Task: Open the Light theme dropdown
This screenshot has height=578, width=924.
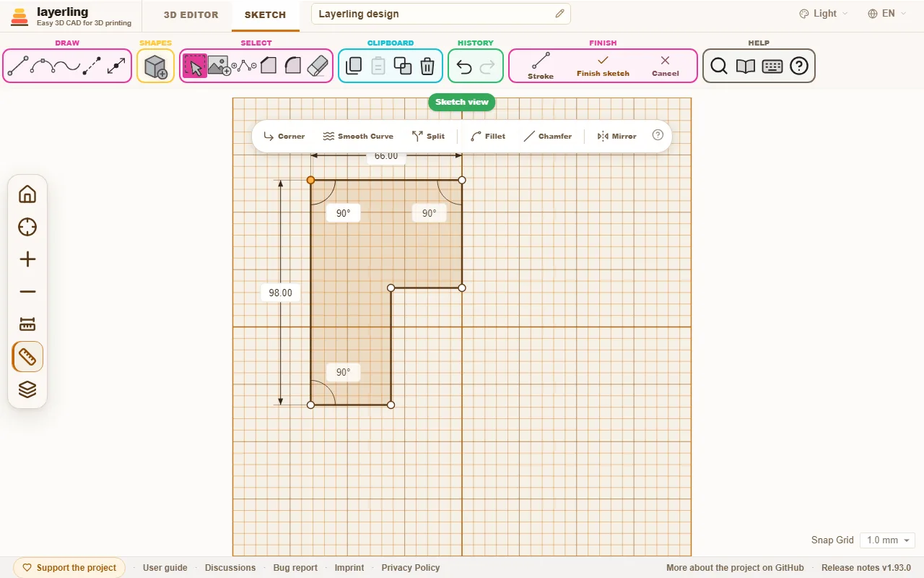Action: (x=824, y=14)
